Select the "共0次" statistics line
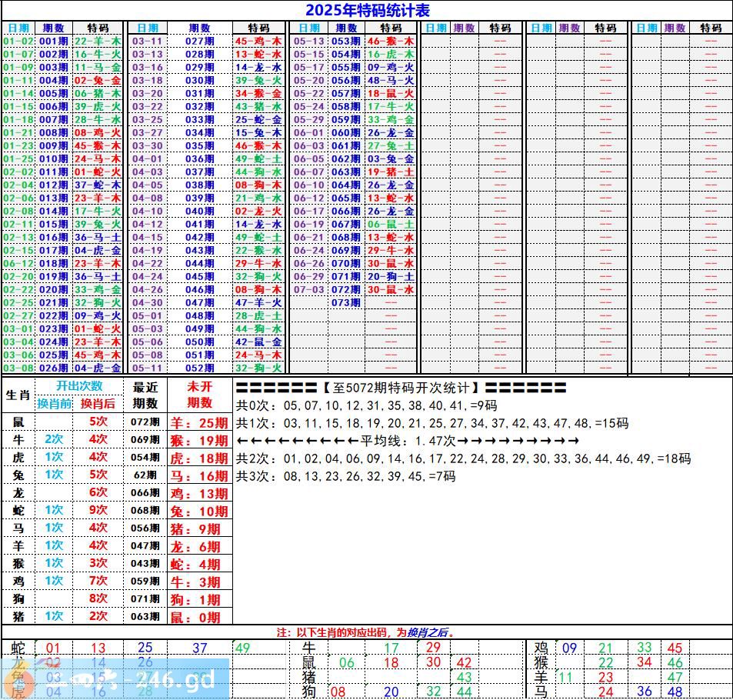The image size is (733, 700). (x=366, y=405)
